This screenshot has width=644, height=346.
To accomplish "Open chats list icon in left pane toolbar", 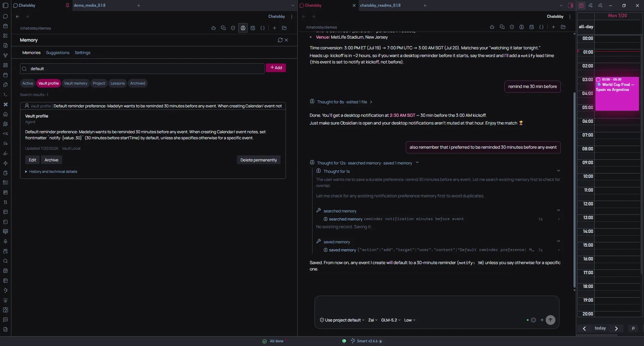I will 223,28.
